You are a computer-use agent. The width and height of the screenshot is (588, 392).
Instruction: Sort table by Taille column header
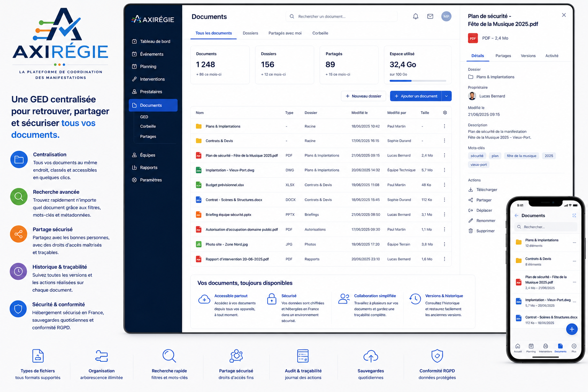coord(425,113)
